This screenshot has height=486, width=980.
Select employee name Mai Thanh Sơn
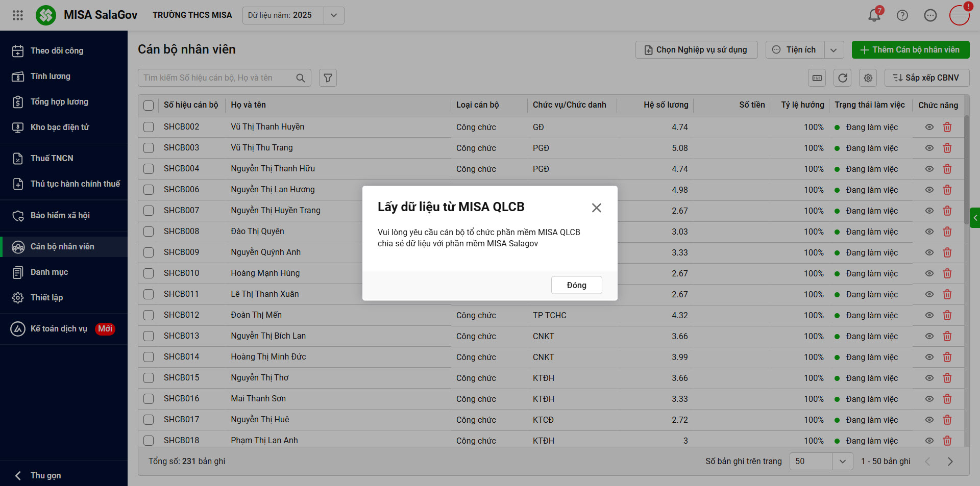tap(258, 399)
